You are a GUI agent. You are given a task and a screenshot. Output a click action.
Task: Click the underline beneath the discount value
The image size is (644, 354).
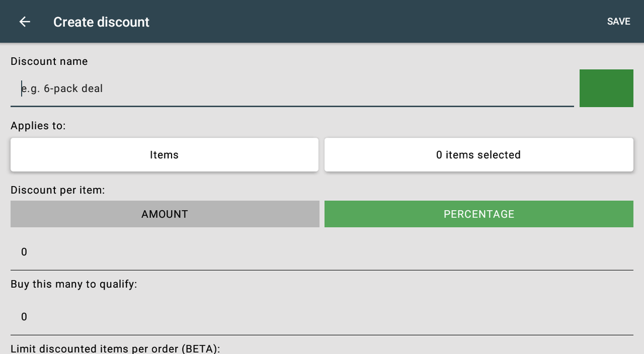coord(322,270)
